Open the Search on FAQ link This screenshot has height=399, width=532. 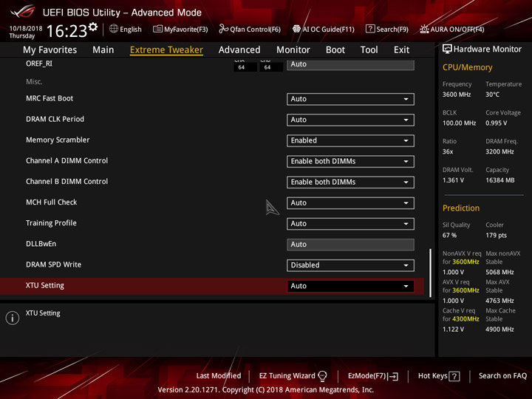tap(502, 376)
